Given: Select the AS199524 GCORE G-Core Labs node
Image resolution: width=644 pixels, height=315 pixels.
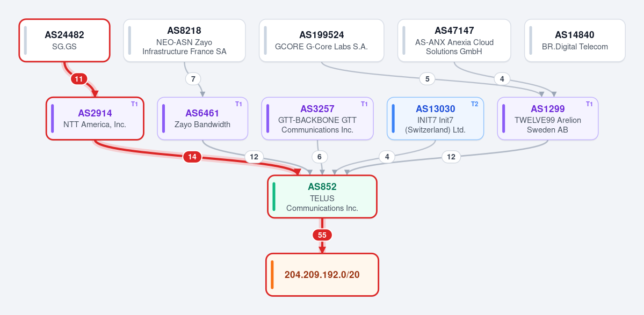Looking at the screenshot, I should pyautogui.click(x=322, y=40).
